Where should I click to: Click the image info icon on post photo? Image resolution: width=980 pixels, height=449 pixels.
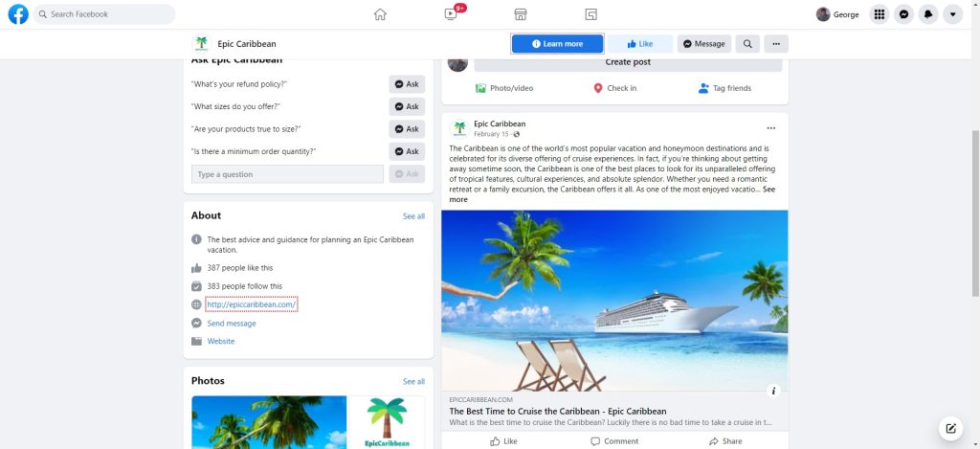coord(773,391)
